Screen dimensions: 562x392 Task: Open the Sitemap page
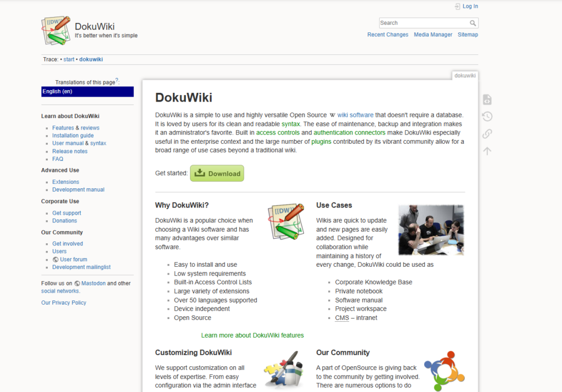click(468, 35)
